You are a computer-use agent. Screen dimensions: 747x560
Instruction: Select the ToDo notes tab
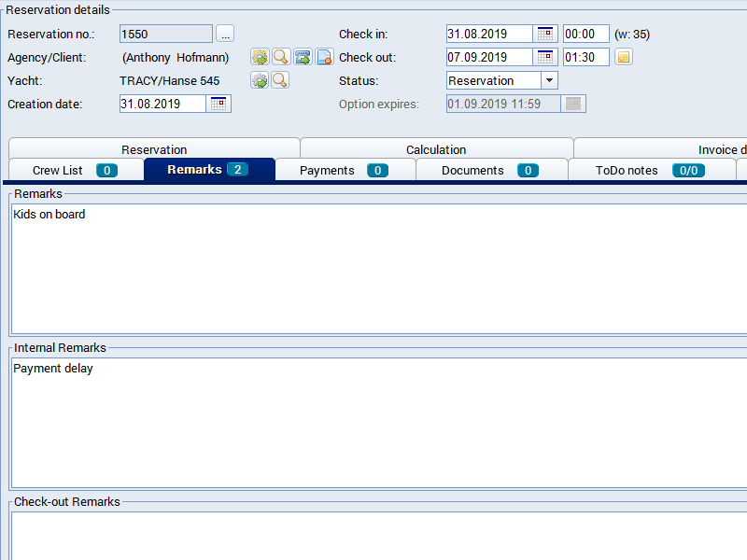pos(650,170)
